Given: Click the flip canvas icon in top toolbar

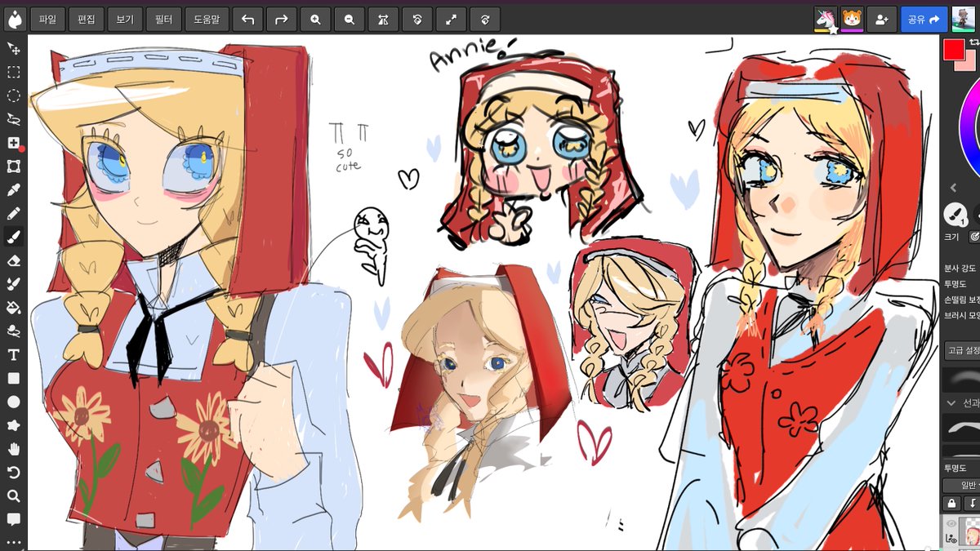Looking at the screenshot, I should tap(383, 20).
